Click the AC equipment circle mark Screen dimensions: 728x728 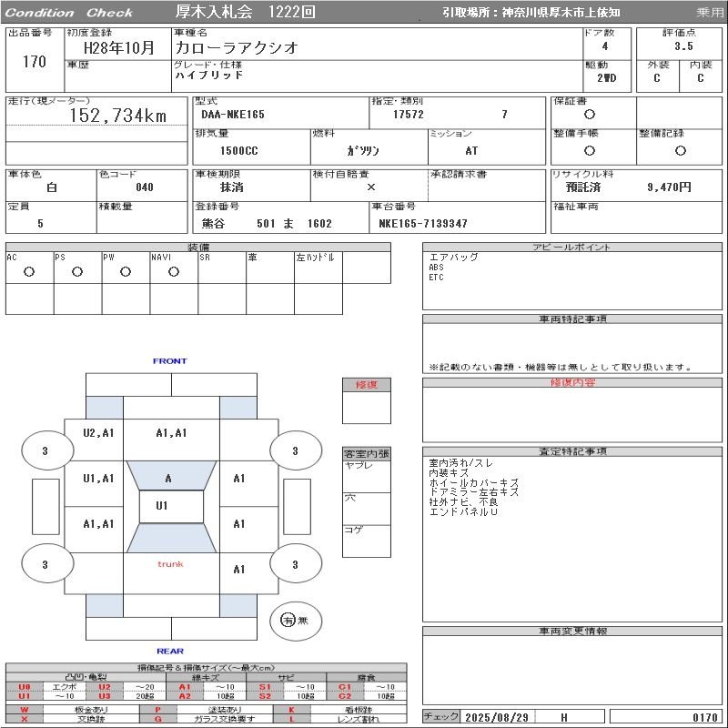click(29, 271)
